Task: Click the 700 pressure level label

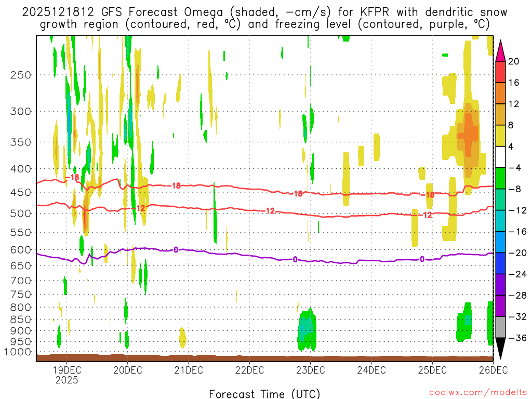Action: [x=21, y=281]
